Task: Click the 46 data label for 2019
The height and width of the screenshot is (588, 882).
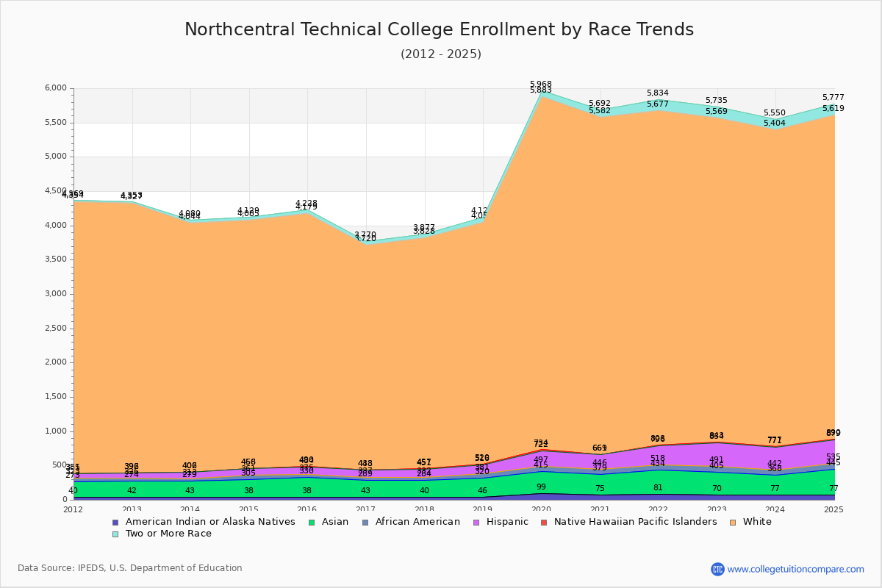Action: [483, 491]
